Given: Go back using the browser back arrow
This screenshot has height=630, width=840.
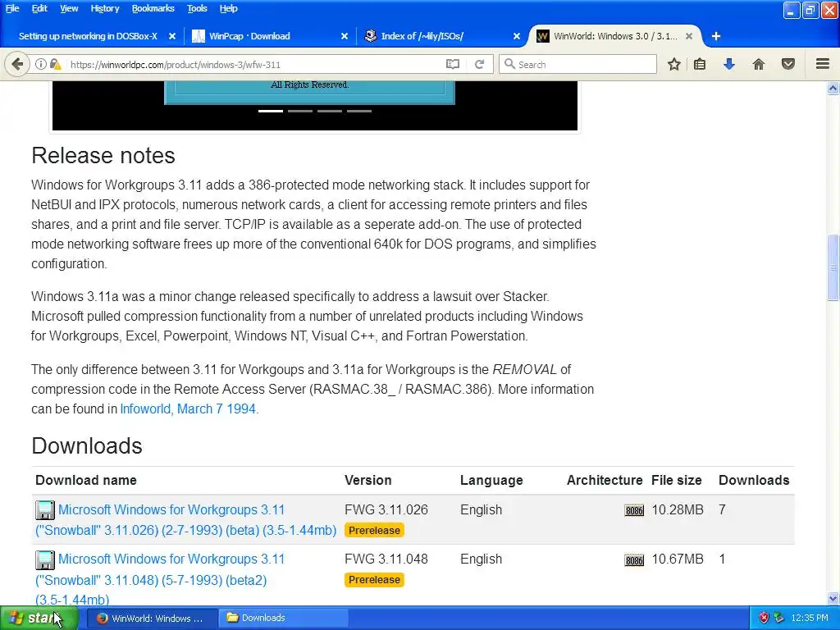Looking at the screenshot, I should click(17, 64).
